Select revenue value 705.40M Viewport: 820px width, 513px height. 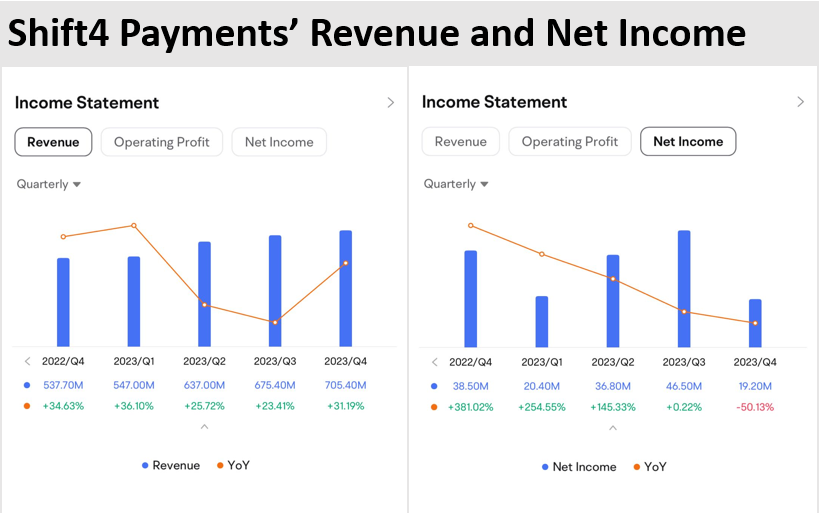pos(346,385)
